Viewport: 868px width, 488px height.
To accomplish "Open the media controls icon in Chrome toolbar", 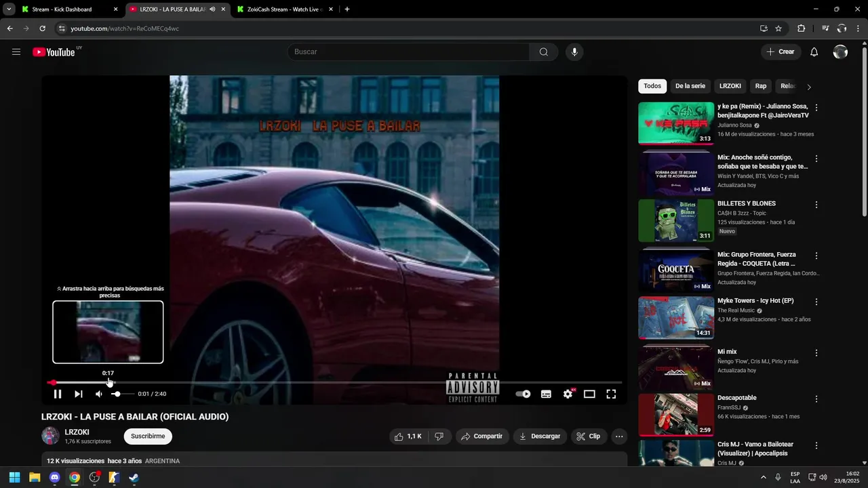I will click(x=825, y=28).
